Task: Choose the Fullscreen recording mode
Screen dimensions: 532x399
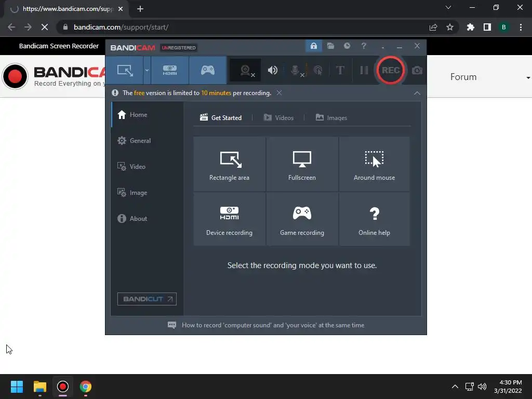Action: (302, 164)
